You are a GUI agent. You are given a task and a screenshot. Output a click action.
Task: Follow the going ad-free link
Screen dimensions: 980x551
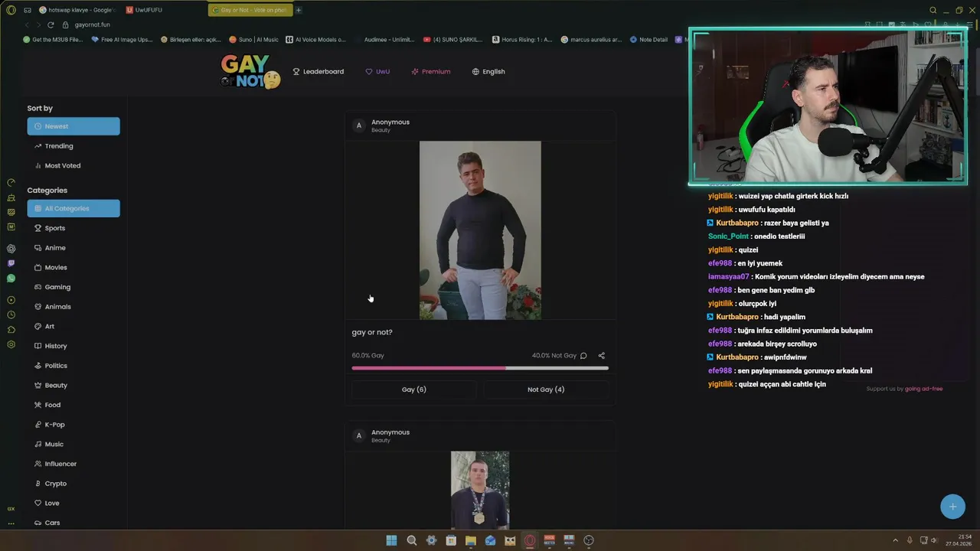[x=923, y=389]
